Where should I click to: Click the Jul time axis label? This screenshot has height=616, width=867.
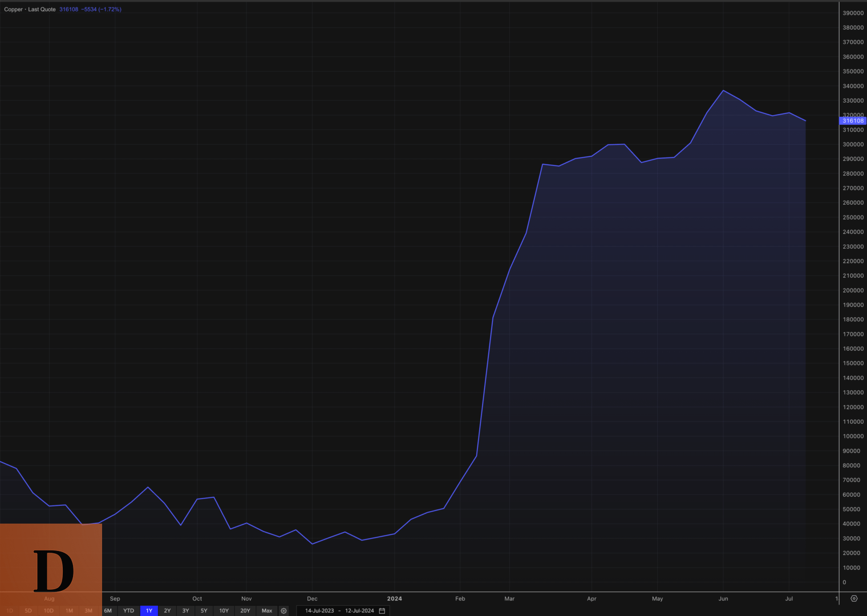tap(789, 599)
